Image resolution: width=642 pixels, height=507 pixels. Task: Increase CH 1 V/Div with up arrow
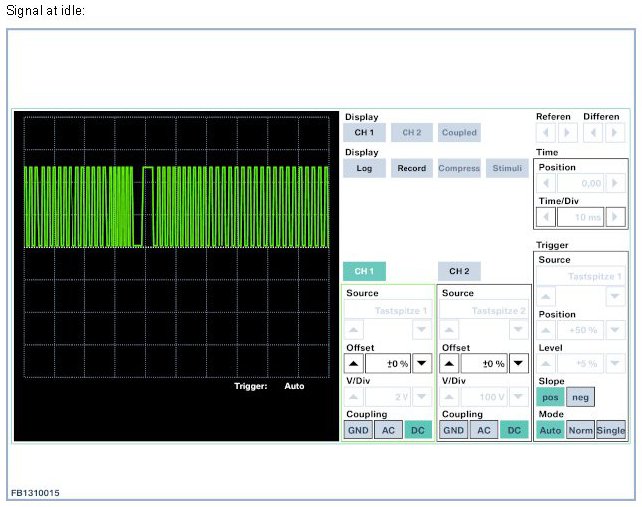(x=353, y=397)
